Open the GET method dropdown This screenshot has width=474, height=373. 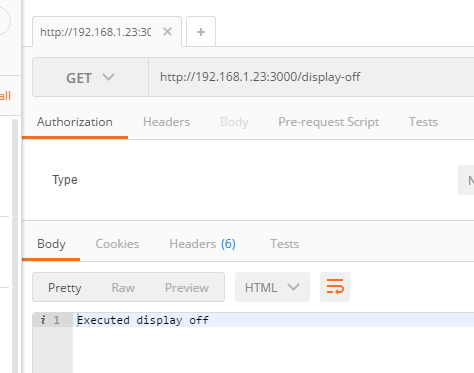(x=90, y=77)
